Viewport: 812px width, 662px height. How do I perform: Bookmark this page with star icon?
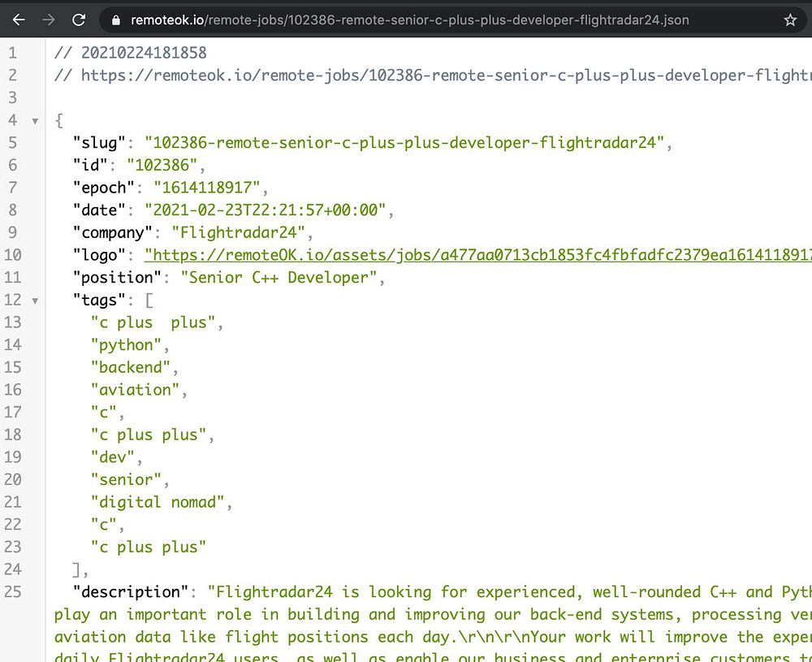(790, 20)
